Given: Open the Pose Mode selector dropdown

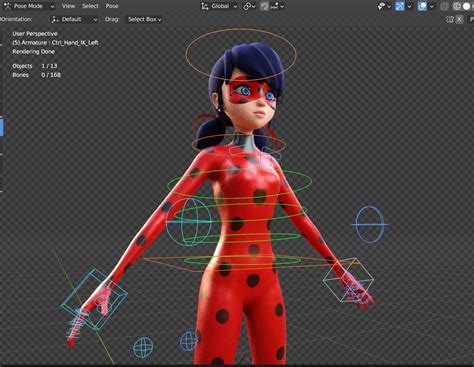Looking at the screenshot, I should (x=29, y=6).
